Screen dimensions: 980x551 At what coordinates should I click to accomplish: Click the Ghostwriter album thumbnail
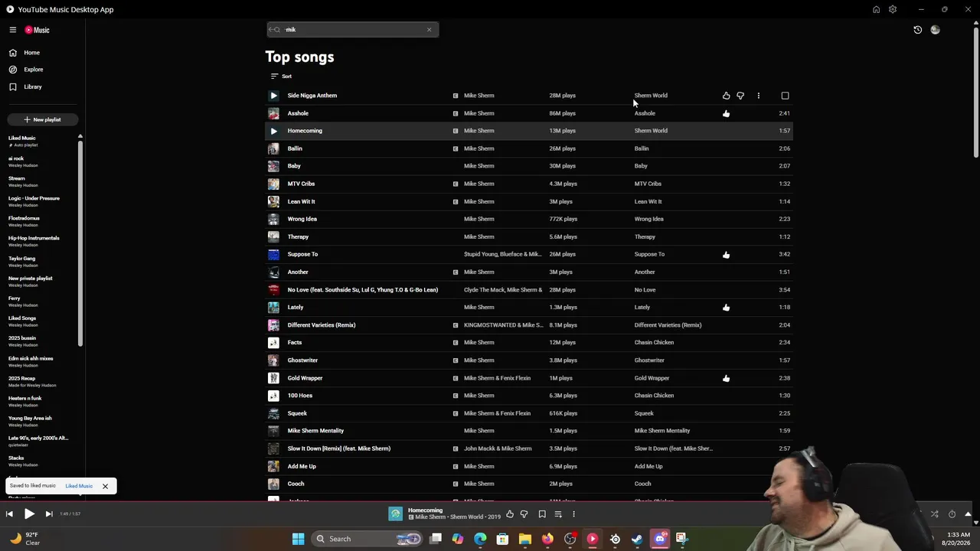[x=273, y=360]
